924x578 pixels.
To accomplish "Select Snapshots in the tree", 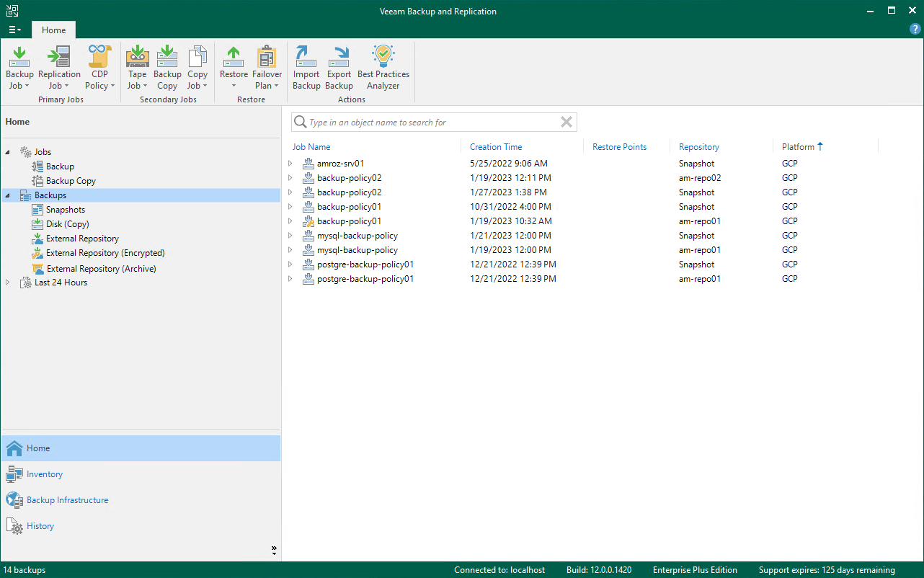I will coord(66,210).
